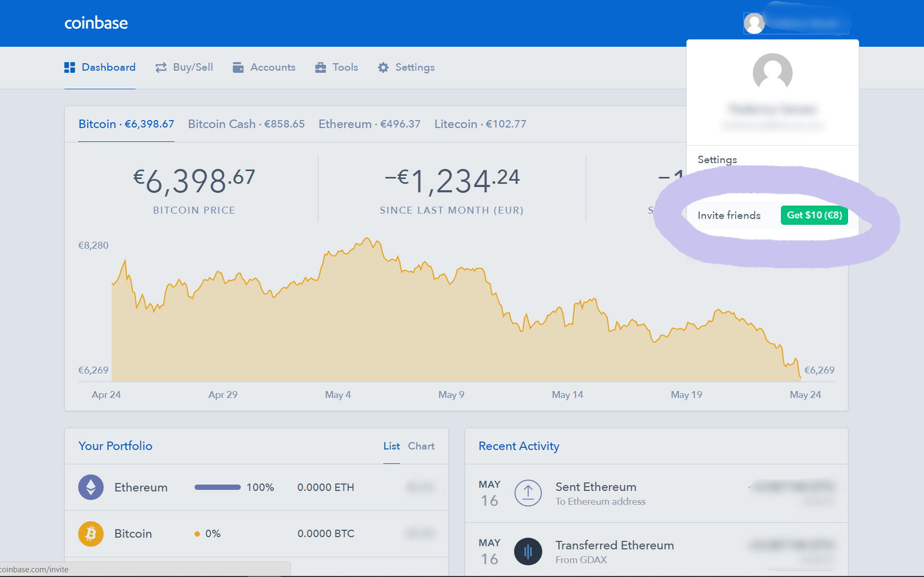
Task: Click the large avatar in profile dropdown
Action: click(x=772, y=73)
